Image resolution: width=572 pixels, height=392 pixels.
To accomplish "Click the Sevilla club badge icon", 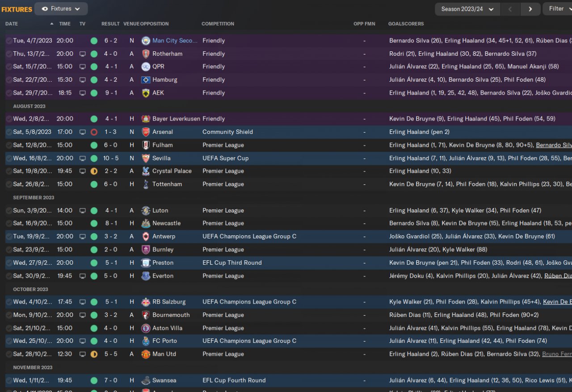I will 146,158.
